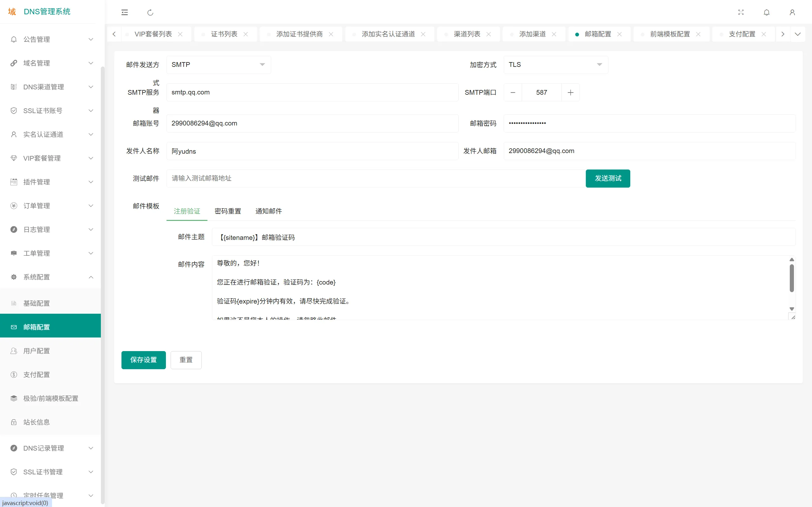The width and height of the screenshot is (812, 507).
Task: Open the 公告管理 sidebar section
Action: coord(37,39)
